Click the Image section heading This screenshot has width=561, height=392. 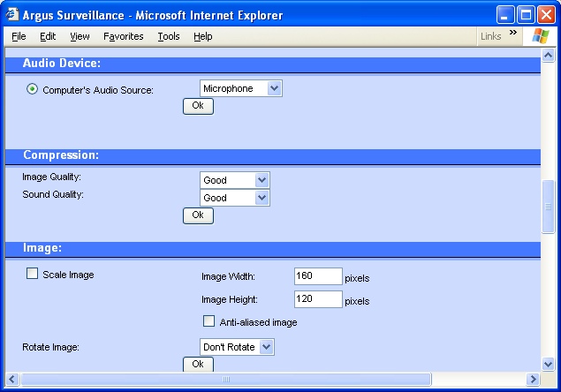tap(42, 247)
